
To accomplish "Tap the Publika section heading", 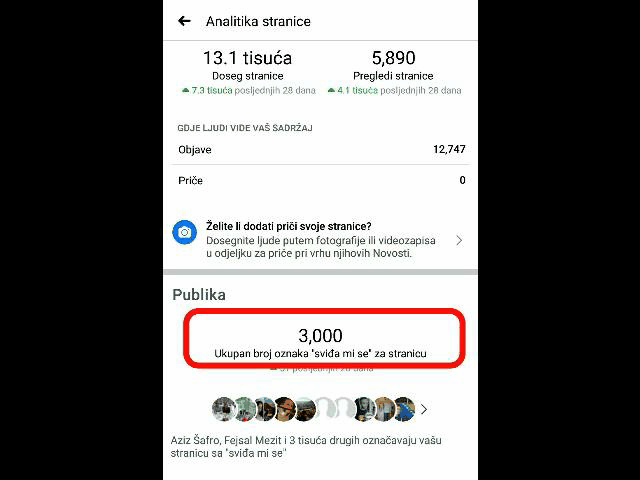I will coord(199,295).
